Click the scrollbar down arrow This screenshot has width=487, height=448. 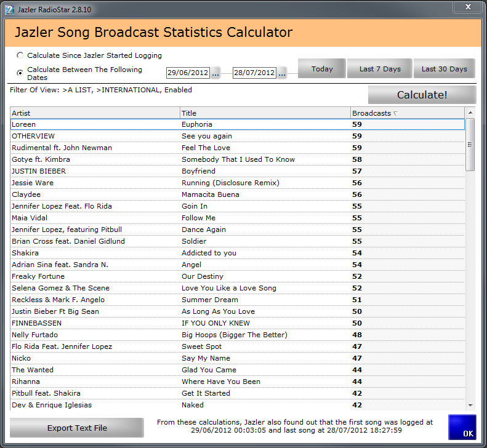(470, 405)
